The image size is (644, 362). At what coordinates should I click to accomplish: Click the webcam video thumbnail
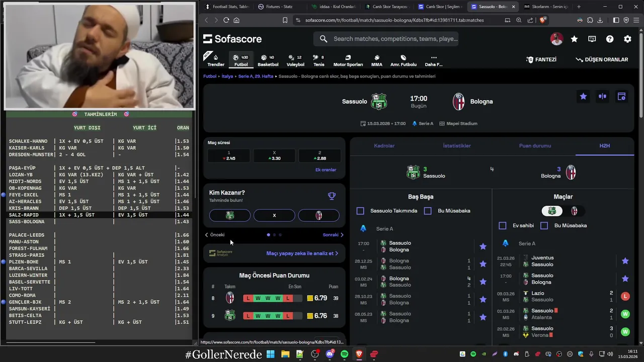pyautogui.click(x=99, y=55)
